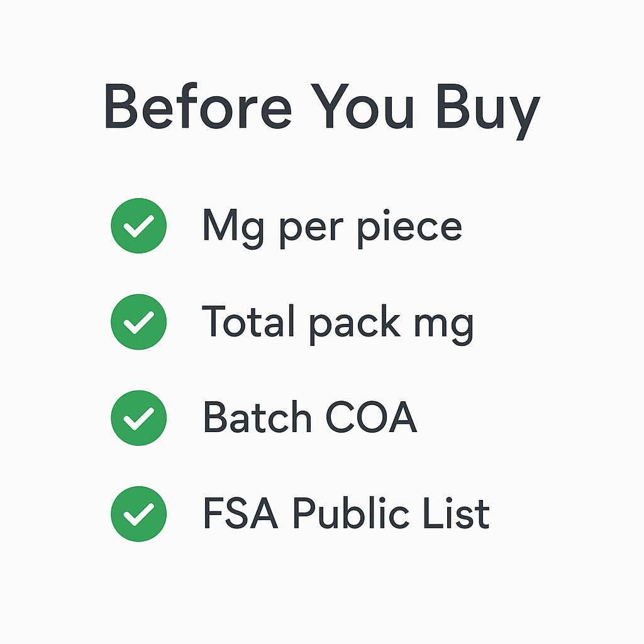Click the green check beside Mg per piece
The height and width of the screenshot is (644, 644).
tap(138, 226)
